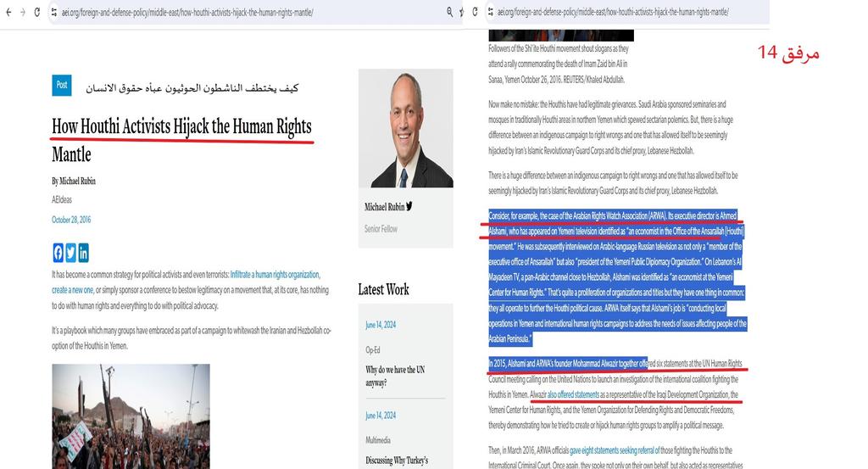
Task: Share the article on LinkedIn
Action: pyautogui.click(x=83, y=253)
